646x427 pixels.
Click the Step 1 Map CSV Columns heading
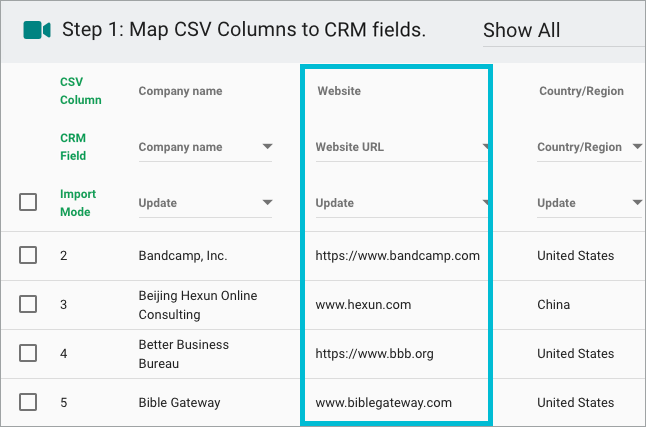243,30
